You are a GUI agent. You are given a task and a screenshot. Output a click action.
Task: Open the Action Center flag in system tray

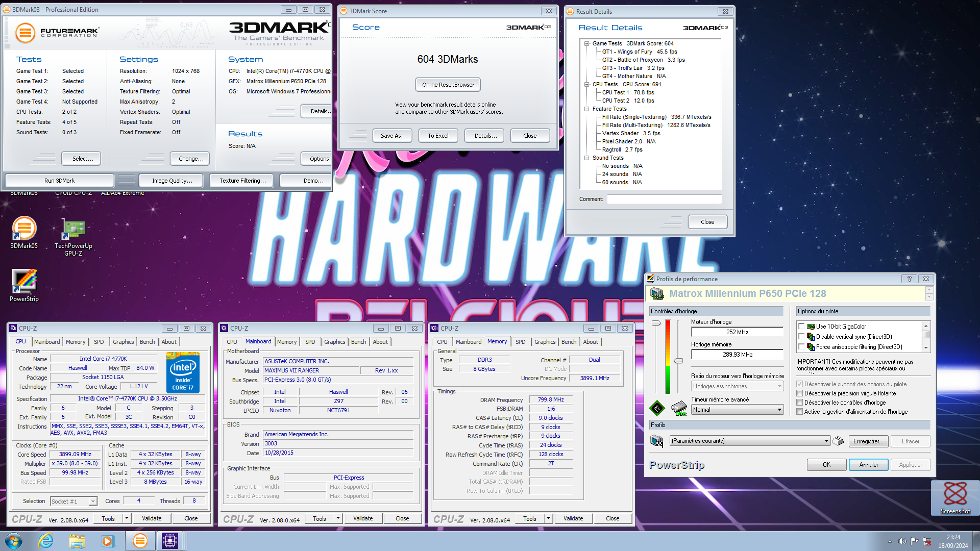pos(914,541)
